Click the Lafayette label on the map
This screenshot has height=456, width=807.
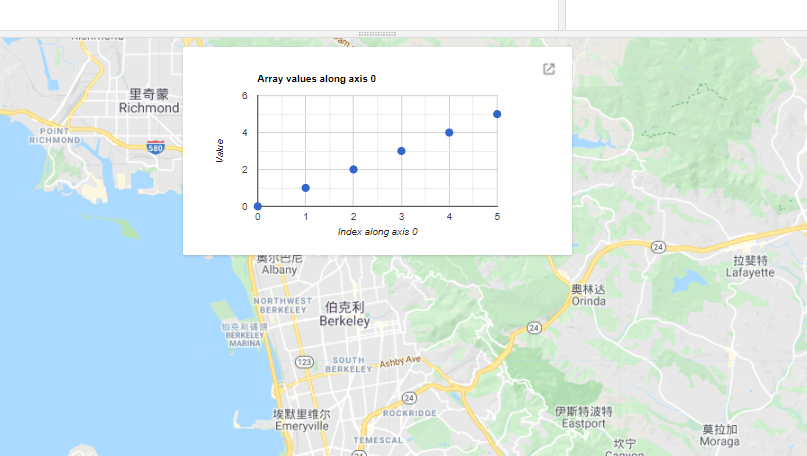tap(750, 267)
